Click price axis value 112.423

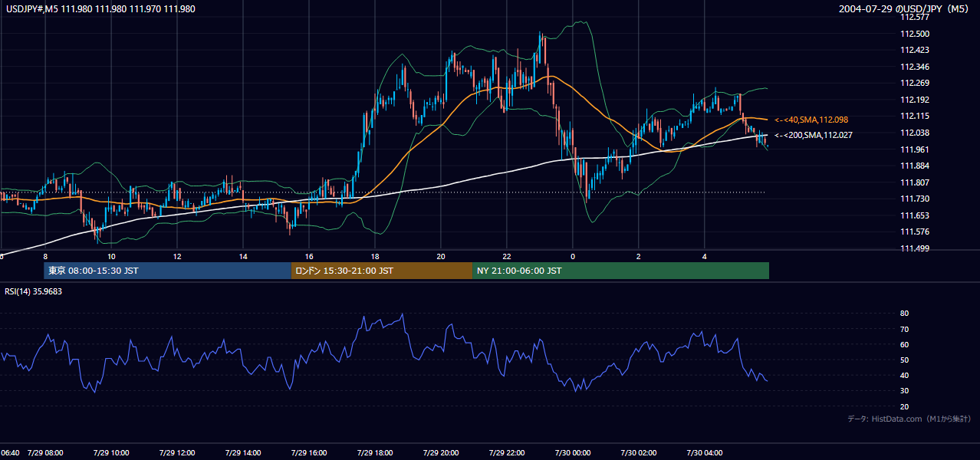click(x=915, y=51)
